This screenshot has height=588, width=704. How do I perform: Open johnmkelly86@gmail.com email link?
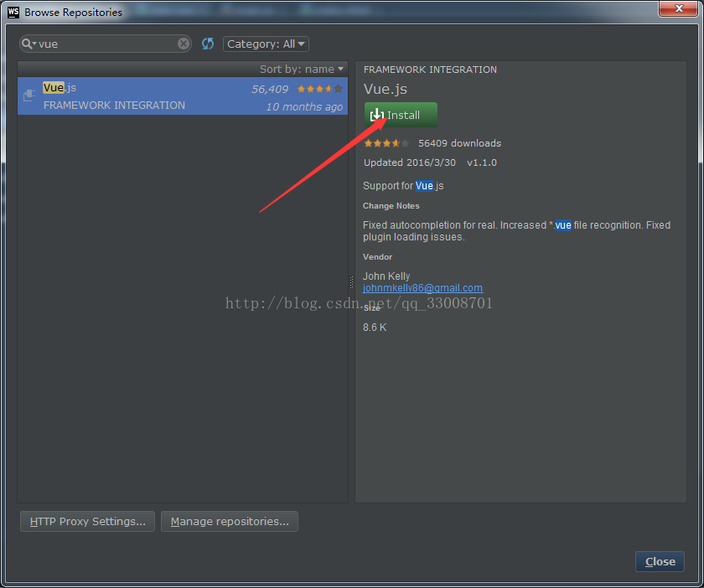(422, 288)
